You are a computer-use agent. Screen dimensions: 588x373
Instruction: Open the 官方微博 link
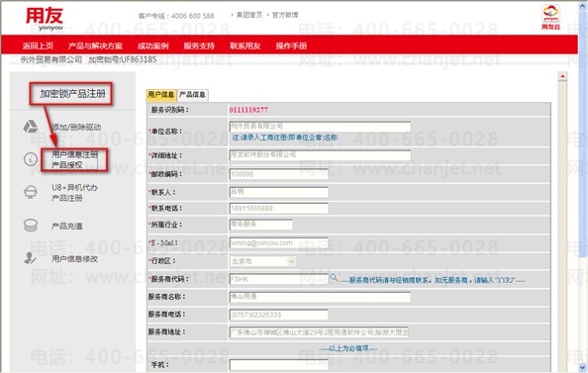tap(285, 15)
